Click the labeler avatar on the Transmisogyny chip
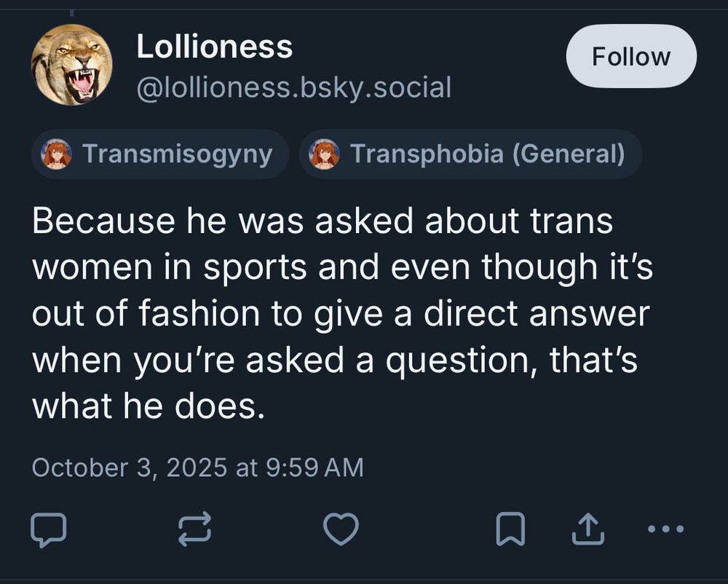The image size is (728, 584). click(x=57, y=154)
